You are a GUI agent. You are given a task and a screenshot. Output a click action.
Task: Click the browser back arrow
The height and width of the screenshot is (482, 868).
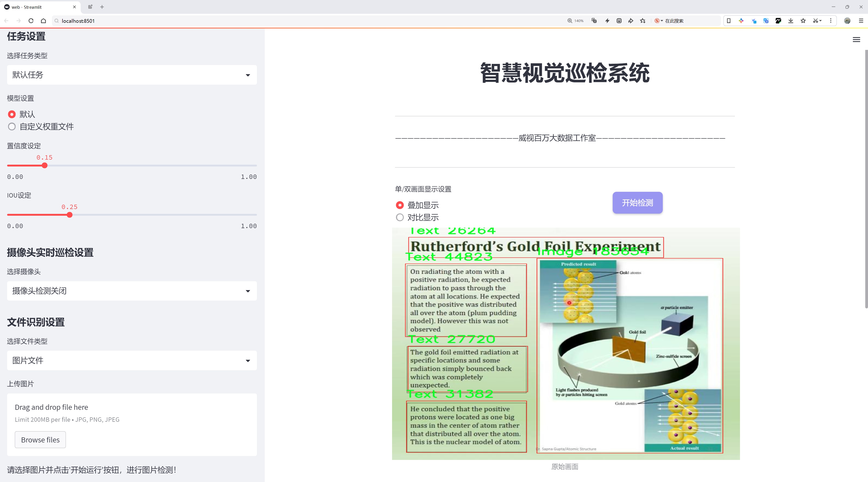(6, 20)
